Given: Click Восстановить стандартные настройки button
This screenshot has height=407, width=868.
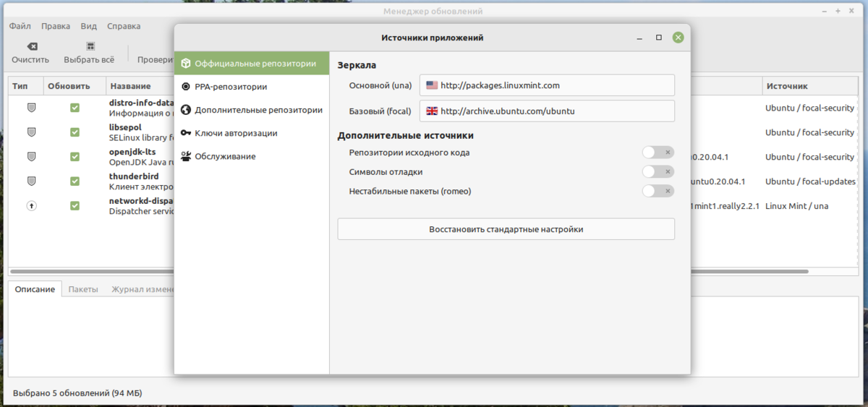Looking at the screenshot, I should (506, 229).
